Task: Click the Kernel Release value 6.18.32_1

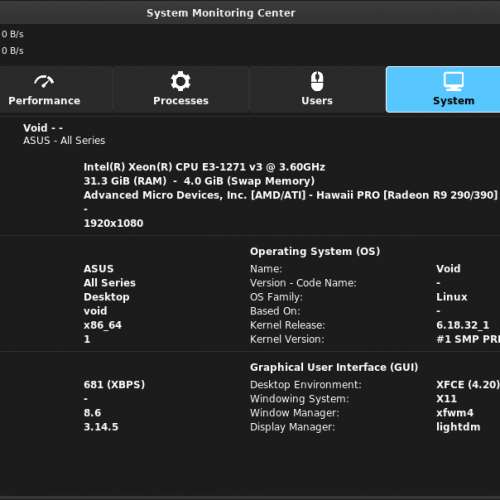Action: tap(463, 325)
